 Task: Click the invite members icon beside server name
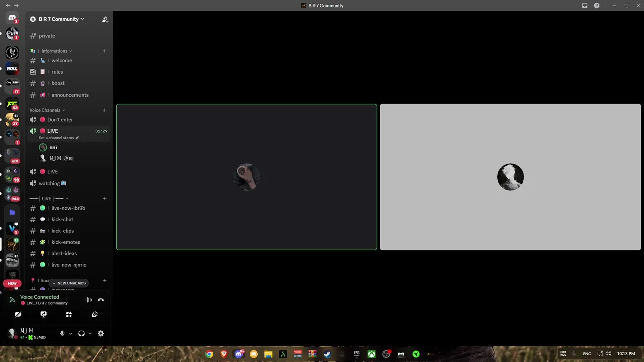coord(105,19)
